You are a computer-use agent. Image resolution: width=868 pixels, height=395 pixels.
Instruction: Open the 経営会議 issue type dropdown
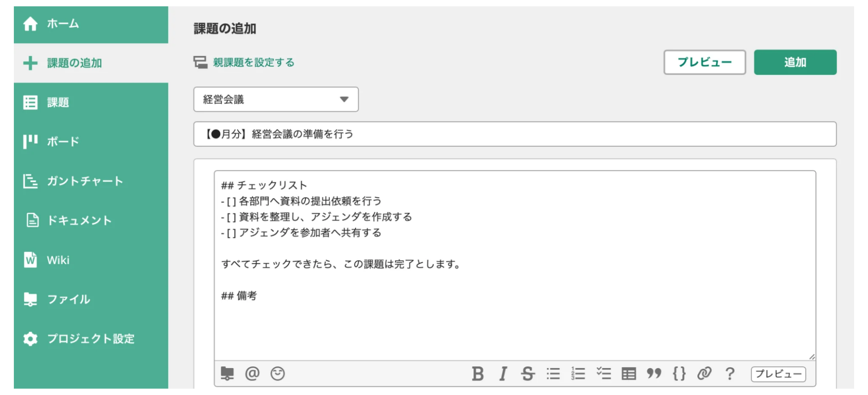click(276, 100)
